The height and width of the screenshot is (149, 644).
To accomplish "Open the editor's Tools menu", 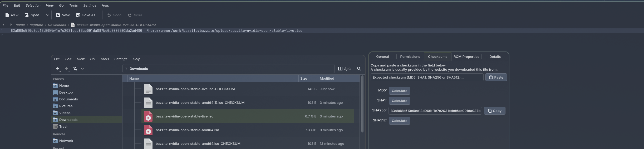I will 73,5.
